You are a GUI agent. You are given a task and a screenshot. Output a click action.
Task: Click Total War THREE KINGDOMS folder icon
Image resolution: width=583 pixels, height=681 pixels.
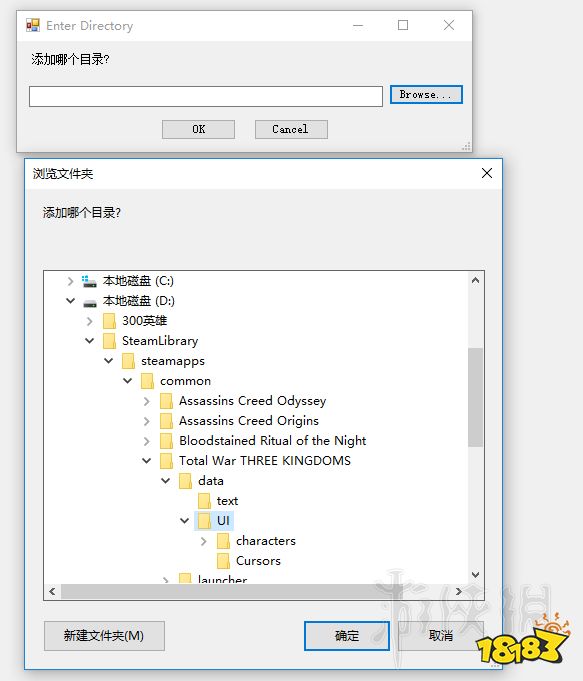coord(166,461)
